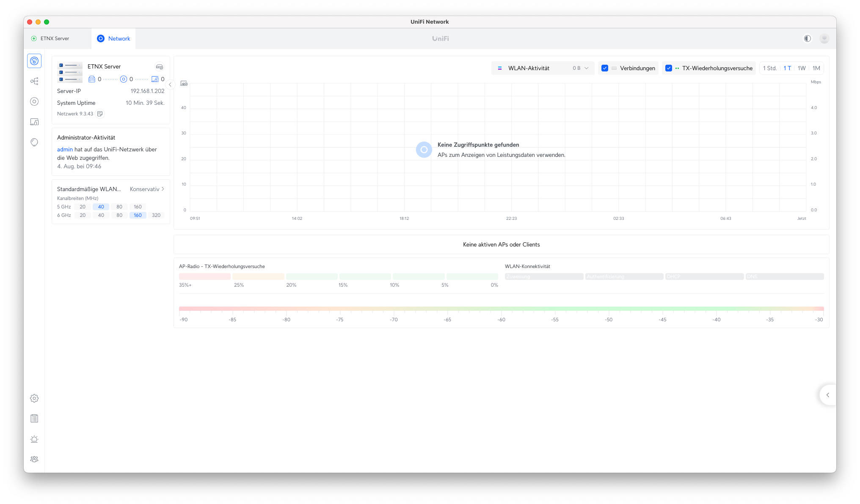This screenshot has height=504, width=860.
Task: Click the theme contrast icon in header
Action: pyautogui.click(x=808, y=38)
